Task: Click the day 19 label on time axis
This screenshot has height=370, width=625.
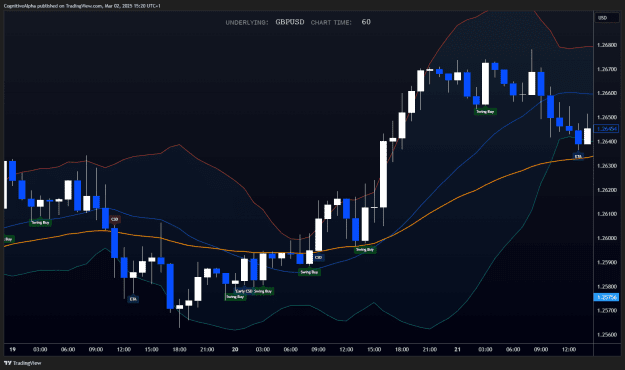Action: coord(13,350)
